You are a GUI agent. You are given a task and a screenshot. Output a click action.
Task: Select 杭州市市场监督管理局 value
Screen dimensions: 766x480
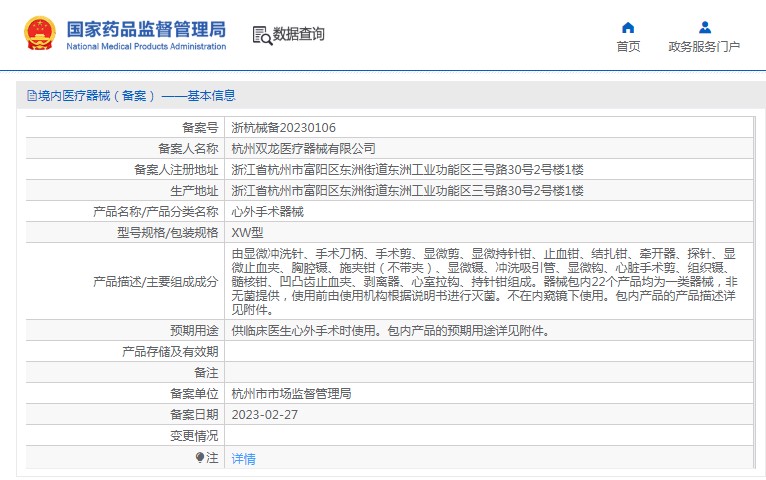point(291,394)
